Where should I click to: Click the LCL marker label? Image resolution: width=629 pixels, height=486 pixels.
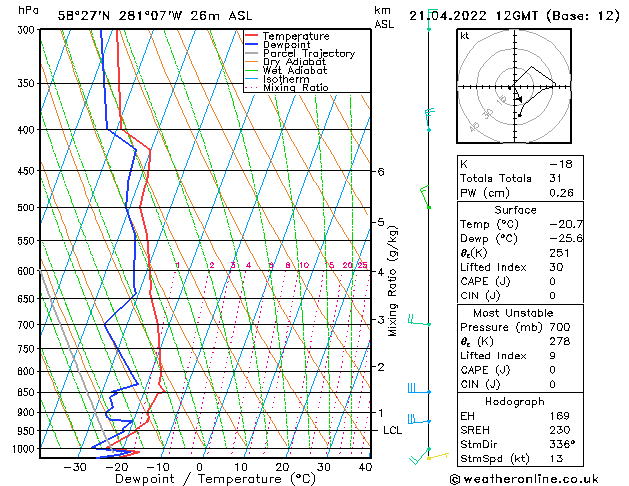coord(392,430)
